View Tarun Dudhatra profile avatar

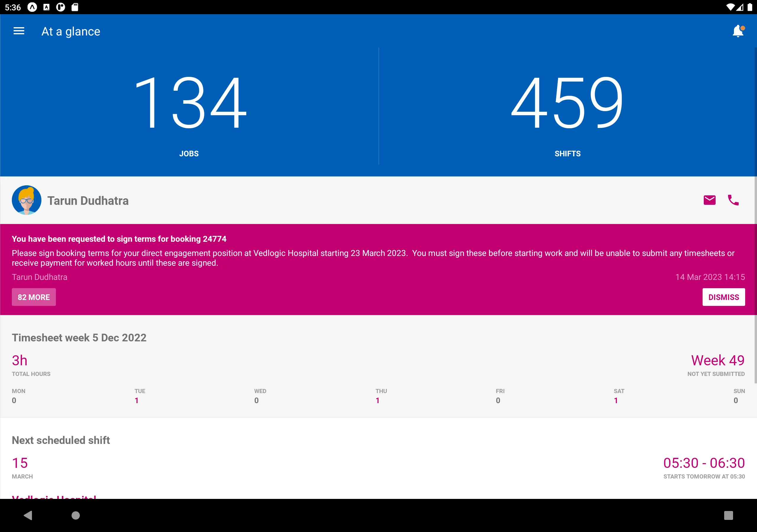(x=26, y=200)
